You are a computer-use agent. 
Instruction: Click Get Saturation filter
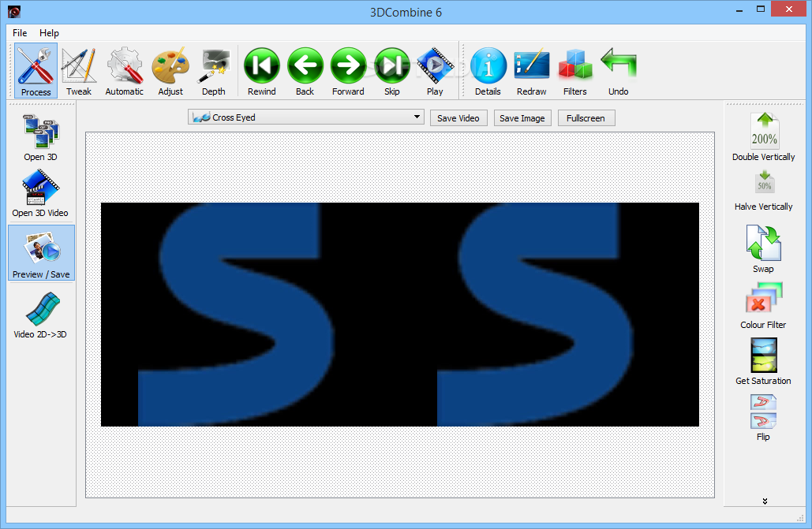(763, 361)
